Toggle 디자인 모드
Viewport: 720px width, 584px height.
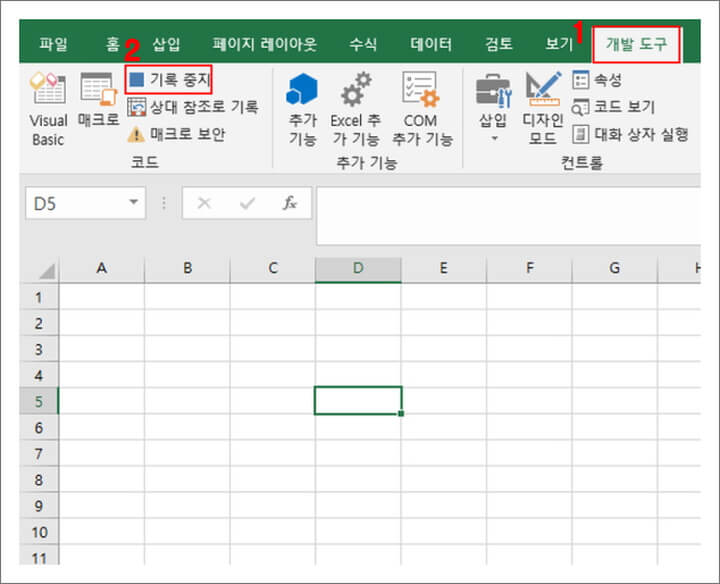(543, 108)
